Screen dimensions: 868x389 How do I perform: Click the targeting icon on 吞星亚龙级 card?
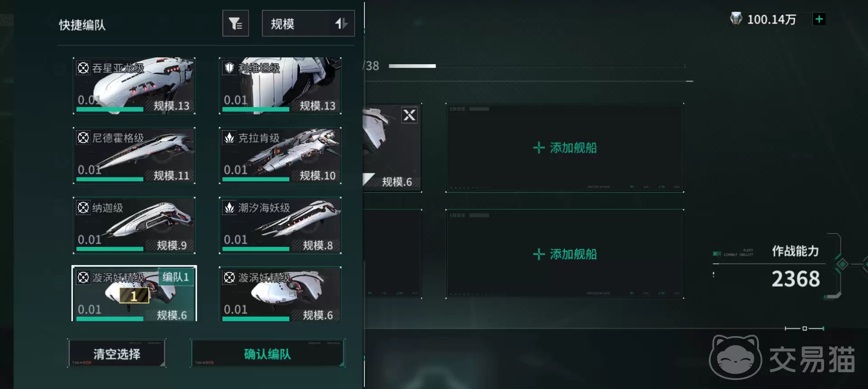83,68
